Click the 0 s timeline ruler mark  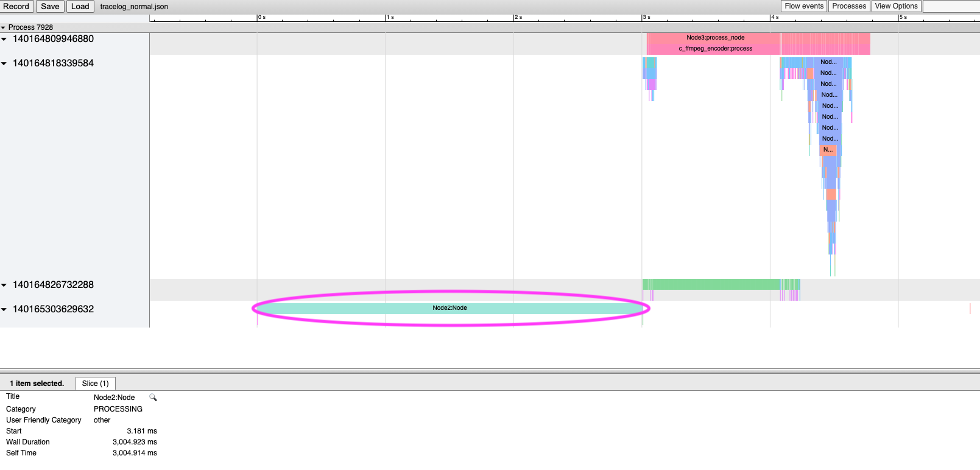click(261, 18)
